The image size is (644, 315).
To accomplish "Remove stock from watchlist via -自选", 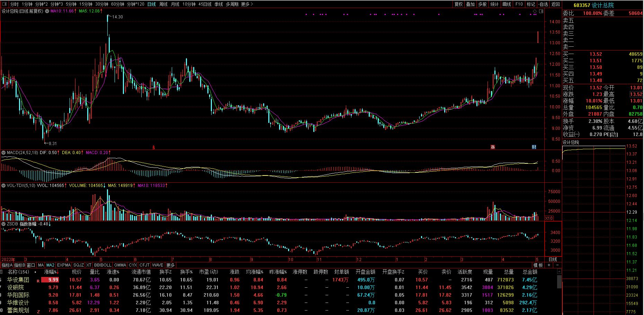I will click(x=543, y=4).
